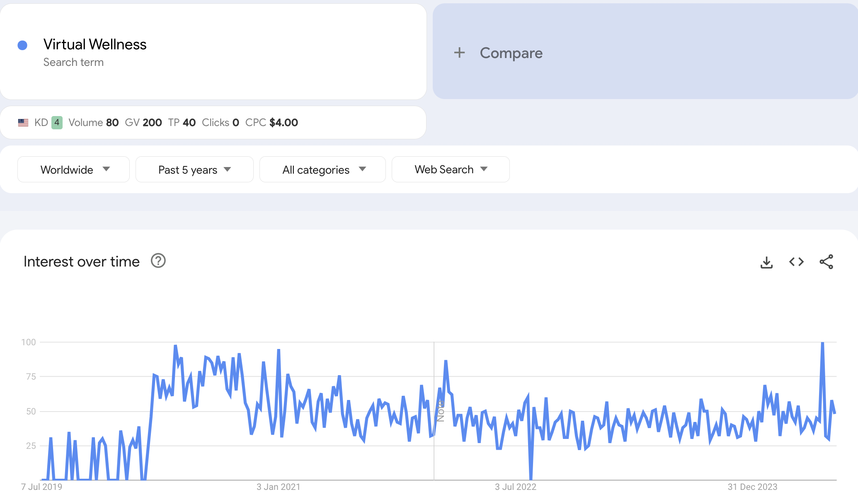Click the Note marker on the chart

point(441,411)
